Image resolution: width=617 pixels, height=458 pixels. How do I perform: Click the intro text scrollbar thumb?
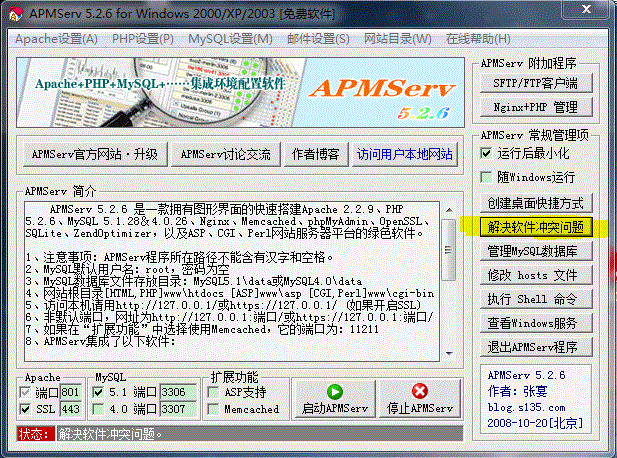(x=448, y=250)
